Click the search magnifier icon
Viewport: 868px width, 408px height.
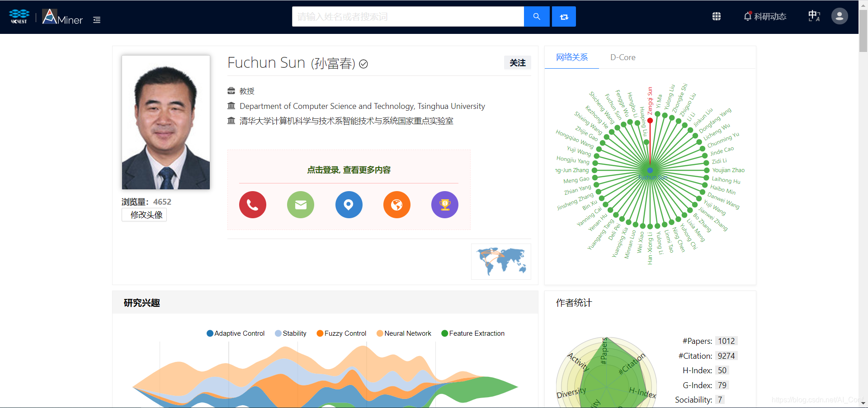[537, 16]
